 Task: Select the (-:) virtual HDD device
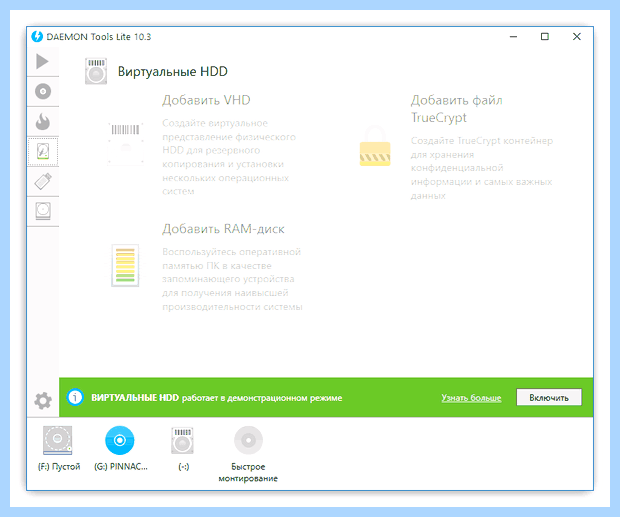(182, 440)
